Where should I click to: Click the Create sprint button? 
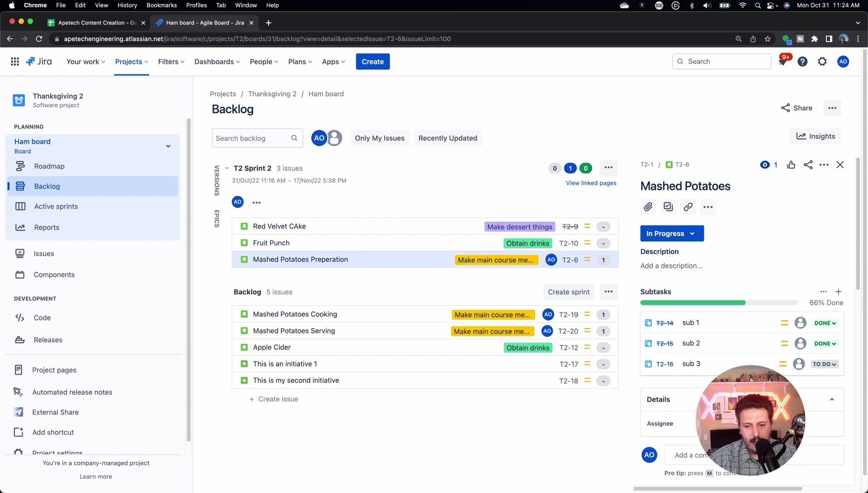coord(569,292)
